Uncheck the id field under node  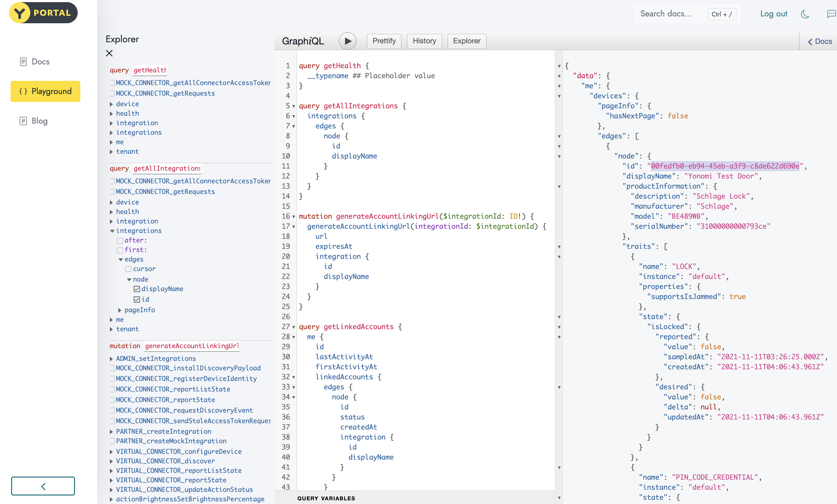click(x=137, y=300)
